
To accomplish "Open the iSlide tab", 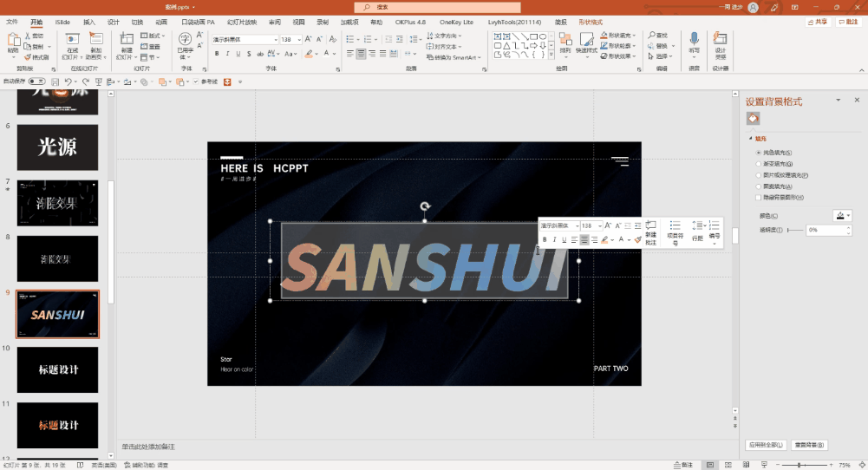I will (62, 23).
